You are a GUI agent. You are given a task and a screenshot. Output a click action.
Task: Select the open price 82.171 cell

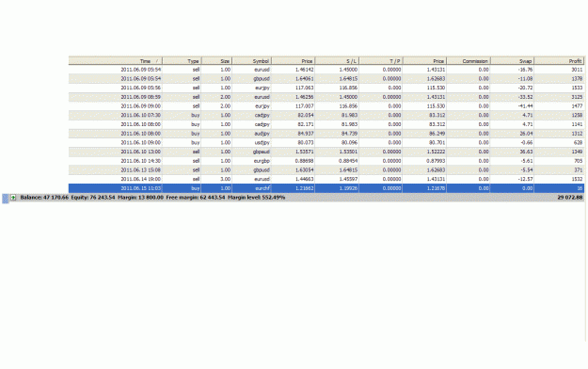coord(306,124)
